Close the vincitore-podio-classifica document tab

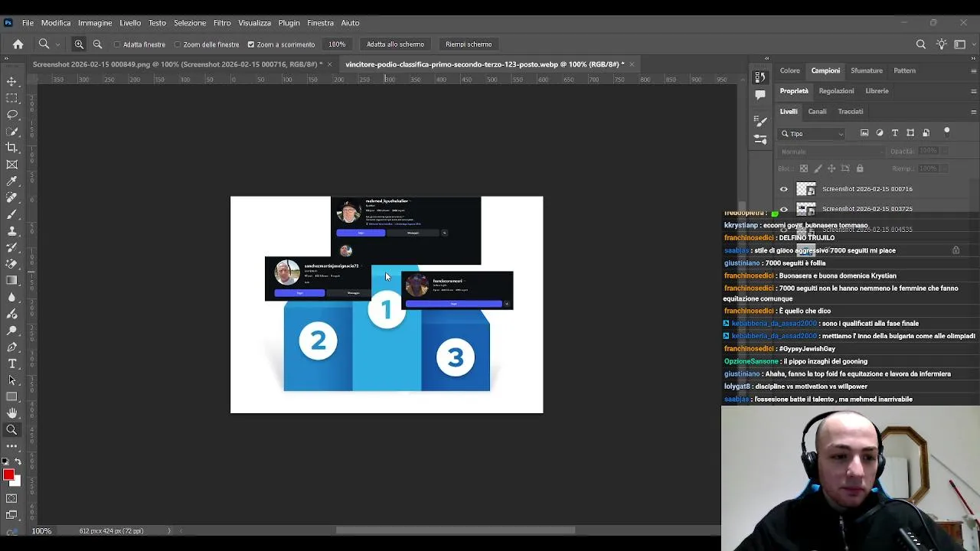tap(632, 64)
